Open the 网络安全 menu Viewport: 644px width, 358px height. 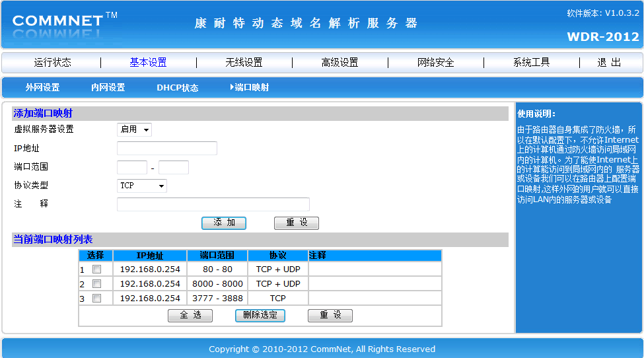point(435,63)
